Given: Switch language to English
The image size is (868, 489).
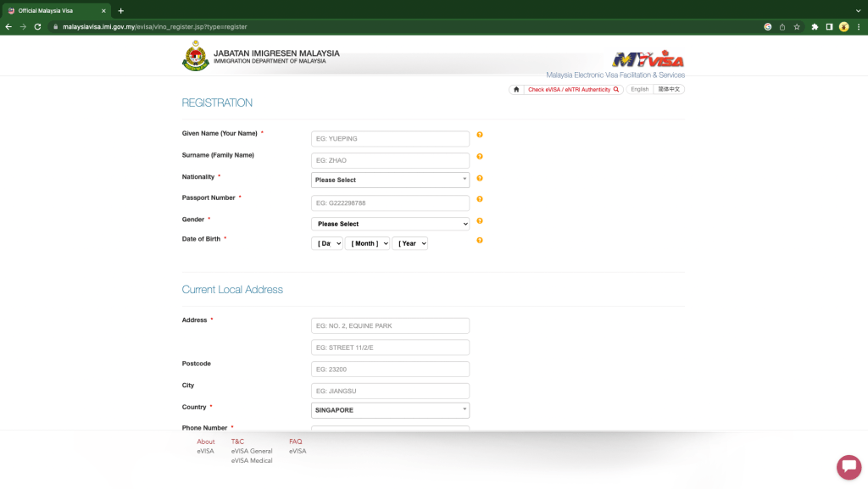Looking at the screenshot, I should (x=639, y=90).
